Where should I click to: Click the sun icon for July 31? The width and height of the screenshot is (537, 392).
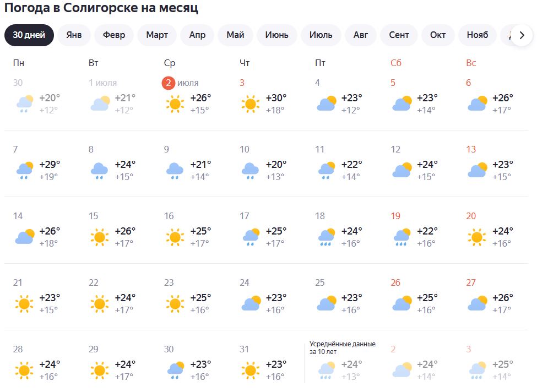tap(251, 370)
